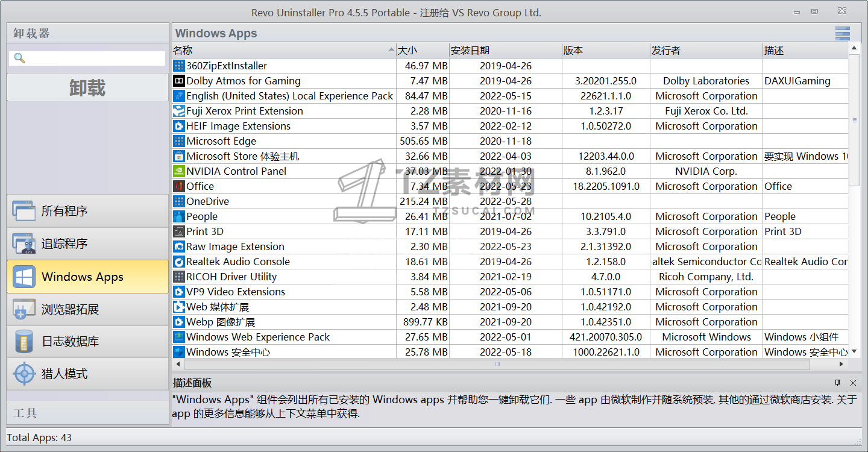Select the Realtek Audio Console name
This screenshot has height=452, width=868.
[238, 262]
